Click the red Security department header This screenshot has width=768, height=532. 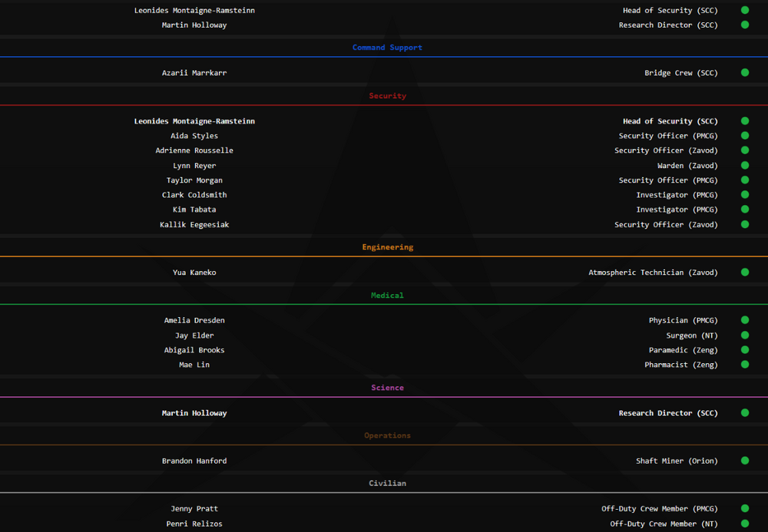click(x=387, y=96)
